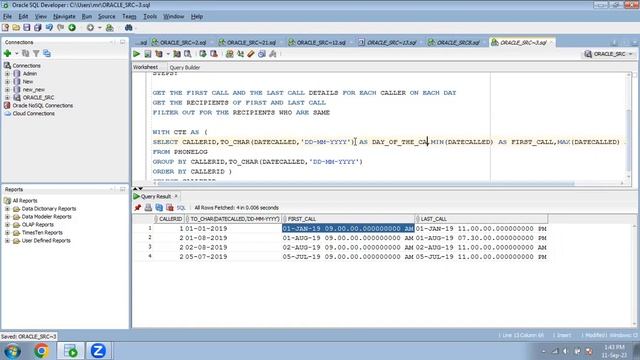Run the statement with the green play icon
The width and height of the screenshot is (640, 360).
137,54
